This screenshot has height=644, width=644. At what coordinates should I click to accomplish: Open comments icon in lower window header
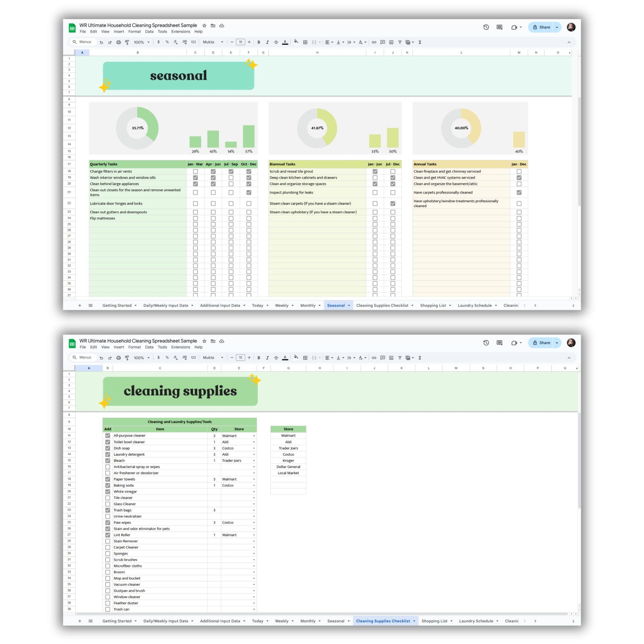click(499, 343)
